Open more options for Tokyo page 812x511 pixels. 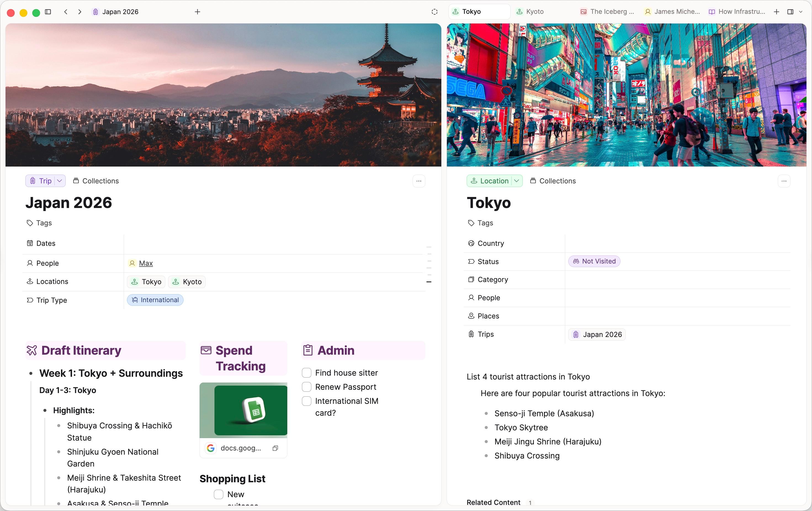pyautogui.click(x=784, y=181)
